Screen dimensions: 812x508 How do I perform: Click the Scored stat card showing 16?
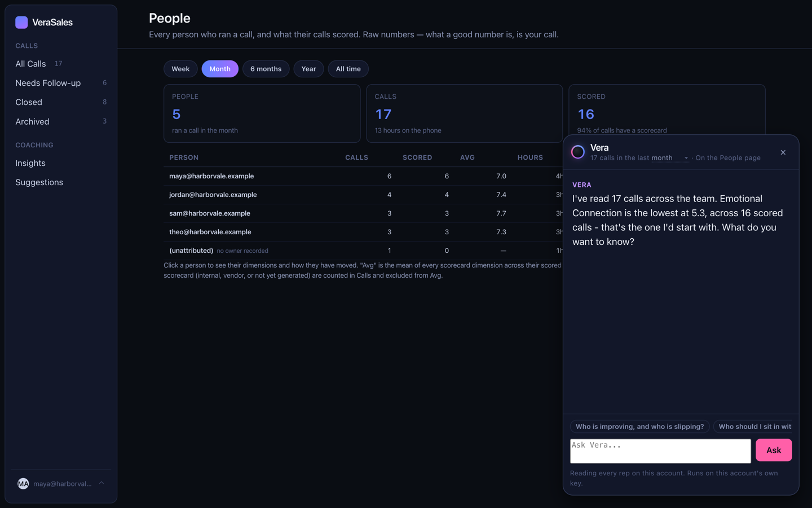667,110
